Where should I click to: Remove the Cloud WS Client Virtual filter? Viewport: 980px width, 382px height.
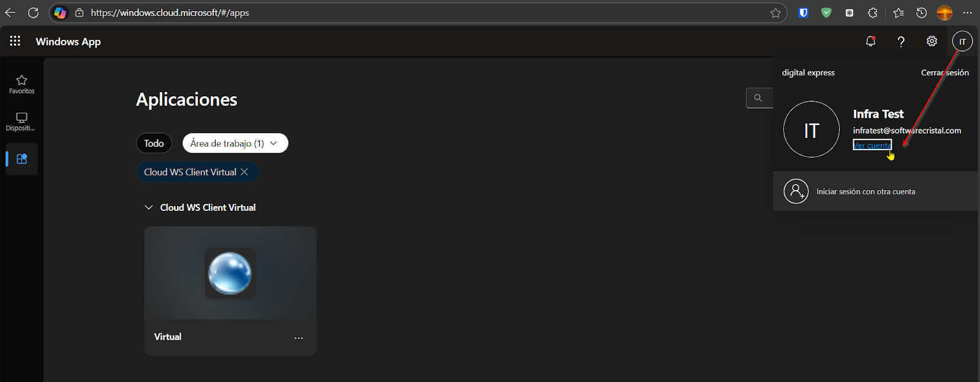click(x=244, y=172)
